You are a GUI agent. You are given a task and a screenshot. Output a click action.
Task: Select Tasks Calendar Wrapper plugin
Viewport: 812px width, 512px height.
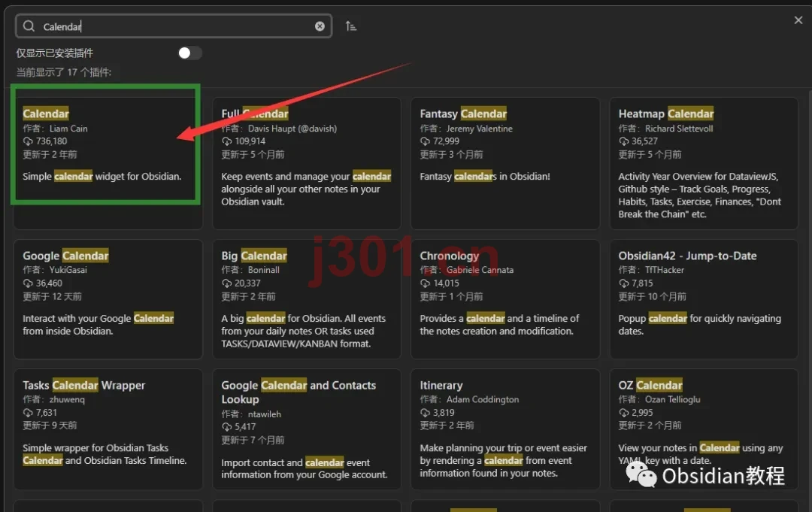pos(108,429)
